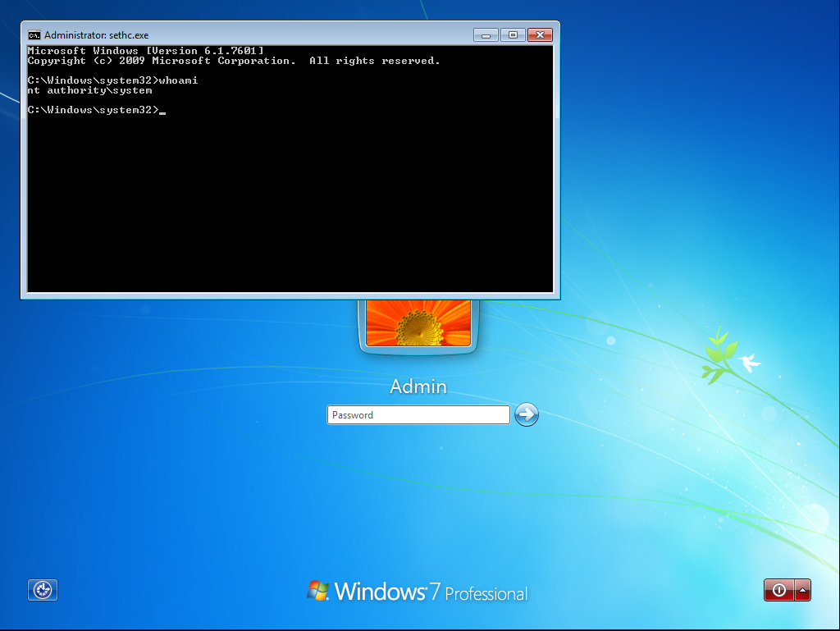
Task: Focus the Password input field
Action: coord(418,415)
